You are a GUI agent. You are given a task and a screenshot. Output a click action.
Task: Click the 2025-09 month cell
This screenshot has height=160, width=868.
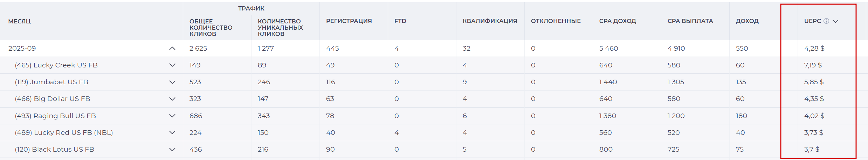point(22,48)
